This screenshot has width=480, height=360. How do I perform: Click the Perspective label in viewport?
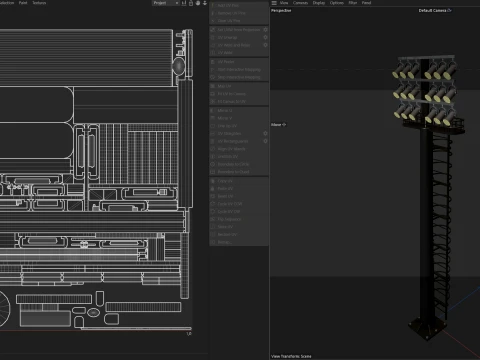click(281, 10)
